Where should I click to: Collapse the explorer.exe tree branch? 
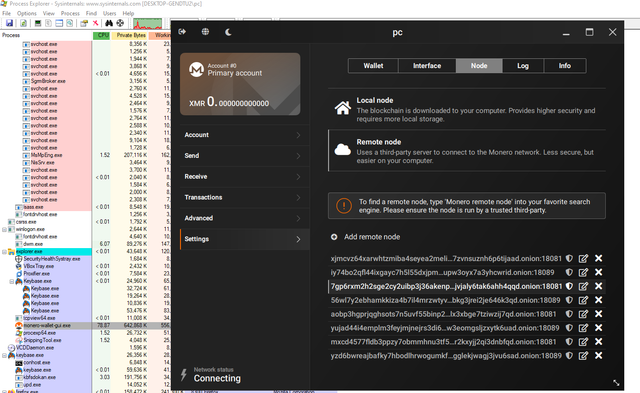pos(4,251)
